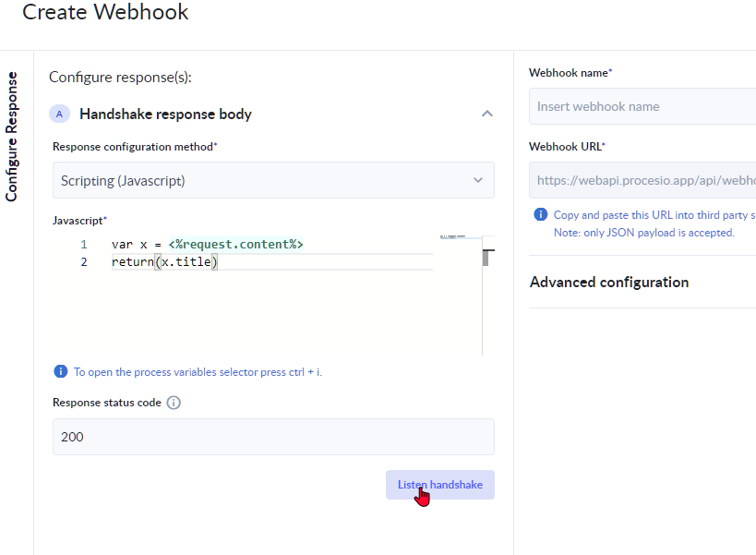
Task: Collapse the Handshake response body section
Action: [486, 113]
